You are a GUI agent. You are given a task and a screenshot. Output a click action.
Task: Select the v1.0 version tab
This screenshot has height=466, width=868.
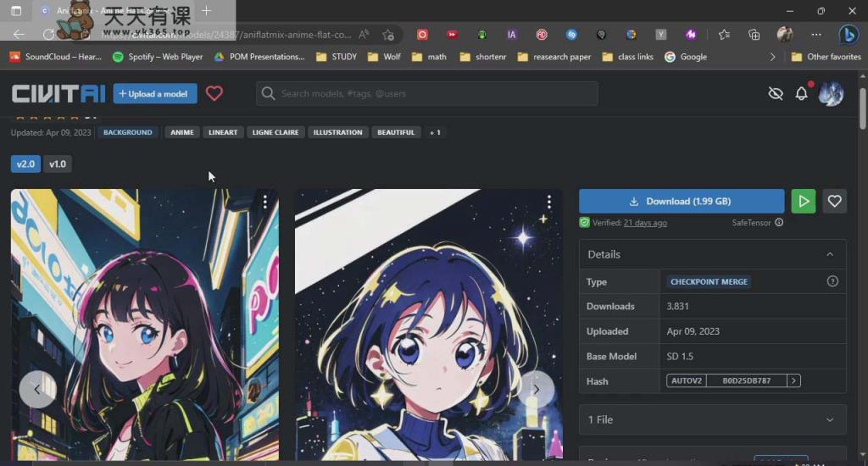coord(58,164)
